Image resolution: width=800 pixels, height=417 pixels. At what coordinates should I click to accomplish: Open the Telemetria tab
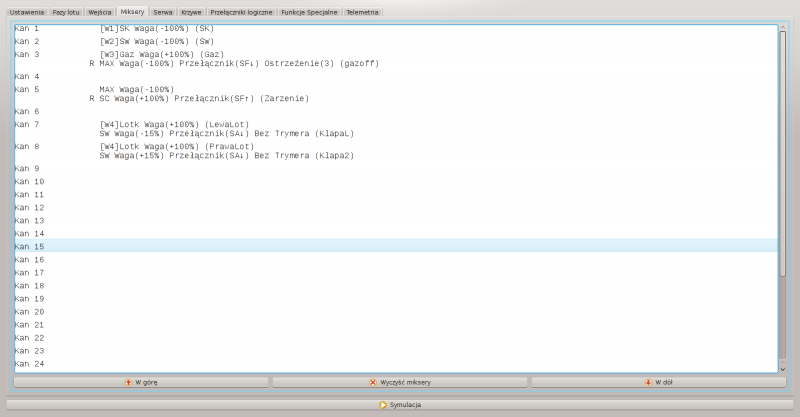pos(364,12)
